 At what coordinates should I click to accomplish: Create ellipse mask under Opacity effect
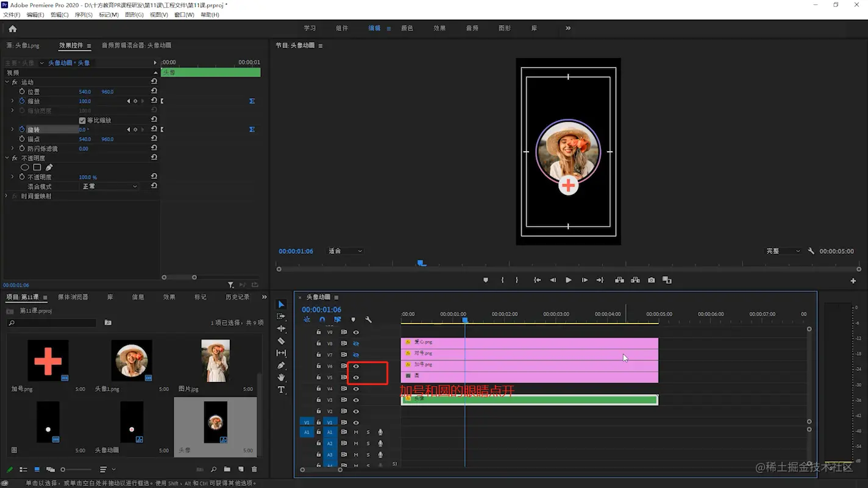click(25, 168)
